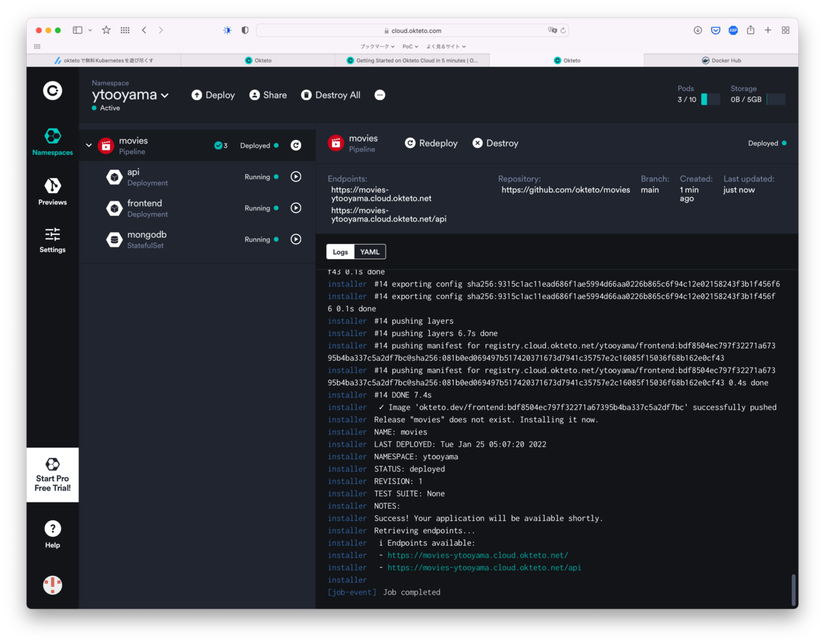Switch to the okteto で無料 Kubernetes tab
Viewport: 825px width, 644px height.
pyautogui.click(x=104, y=60)
